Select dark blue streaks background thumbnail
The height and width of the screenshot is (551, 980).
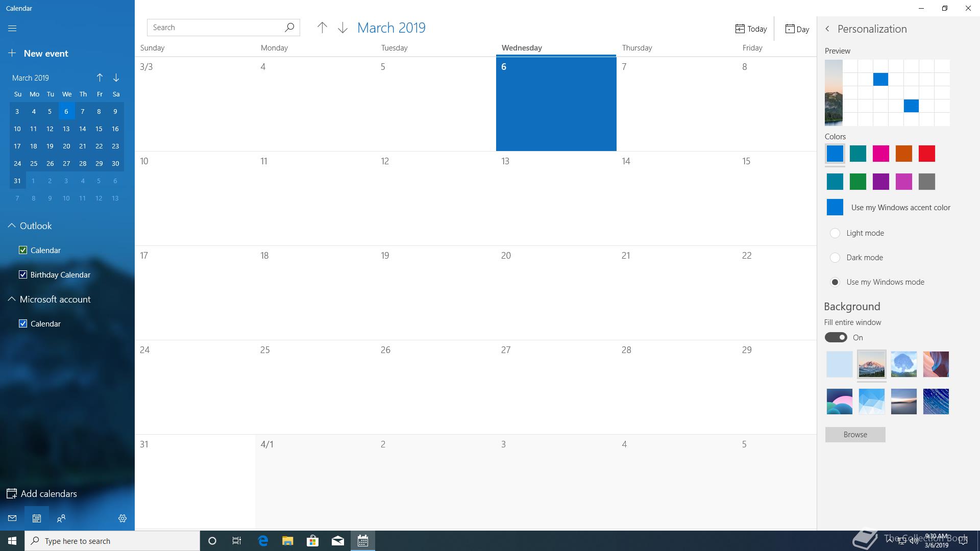936,402
